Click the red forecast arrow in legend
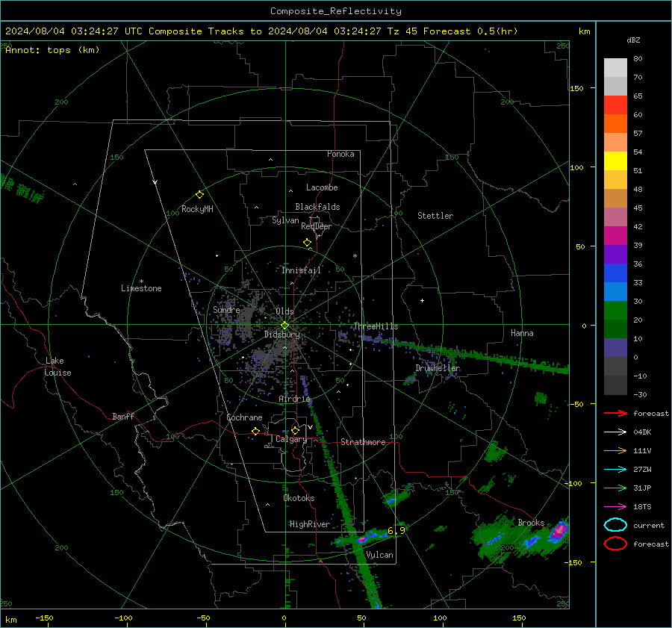672x628 pixels. 615,413
